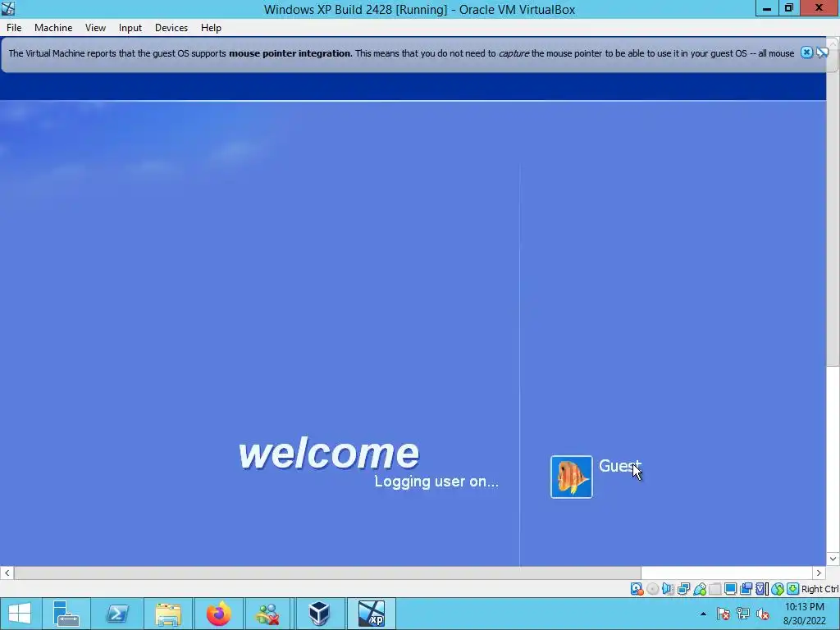Viewport: 840px width, 630px height.
Task: Minimize the VirtualBox window
Action: [767, 8]
